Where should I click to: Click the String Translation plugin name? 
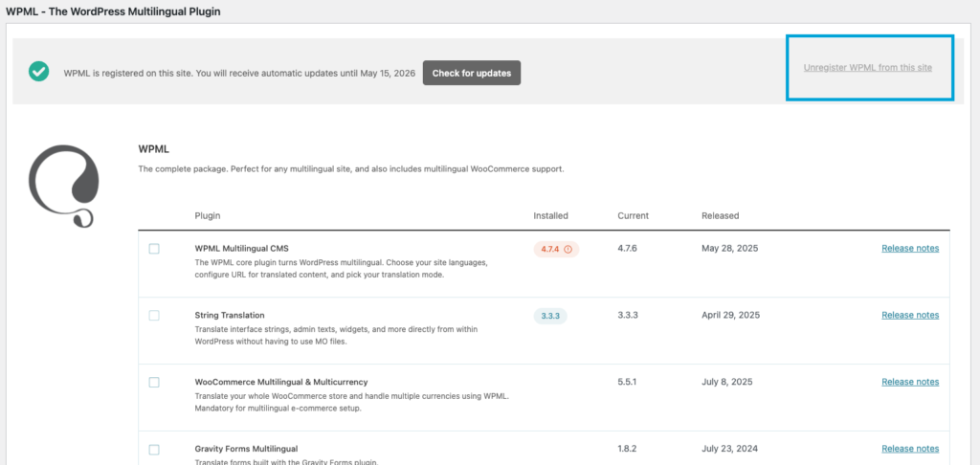pos(230,315)
